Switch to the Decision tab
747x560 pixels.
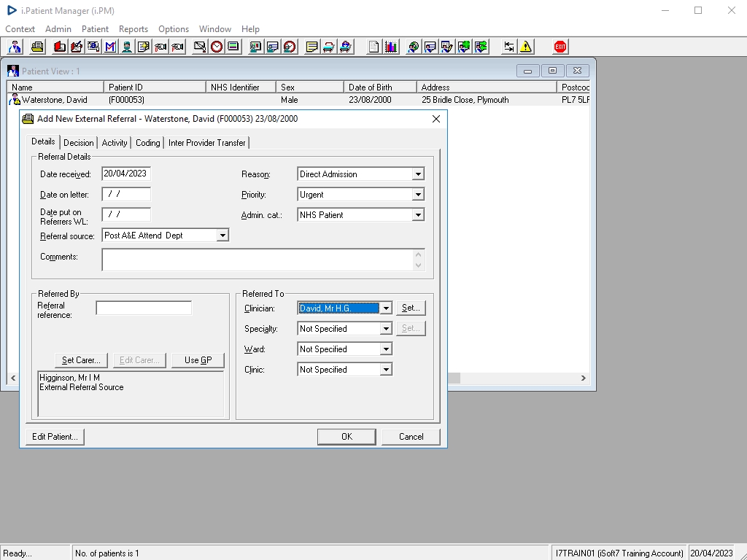[79, 143]
